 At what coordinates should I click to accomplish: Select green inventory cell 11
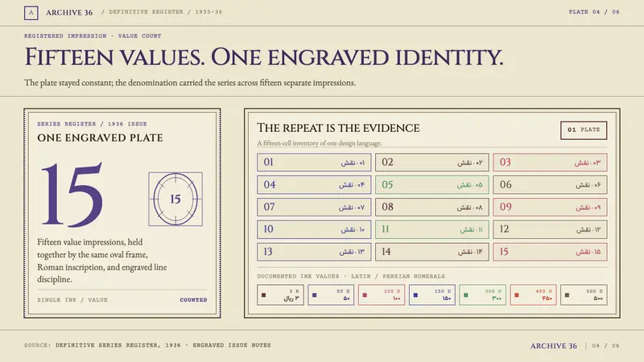pyautogui.click(x=432, y=229)
